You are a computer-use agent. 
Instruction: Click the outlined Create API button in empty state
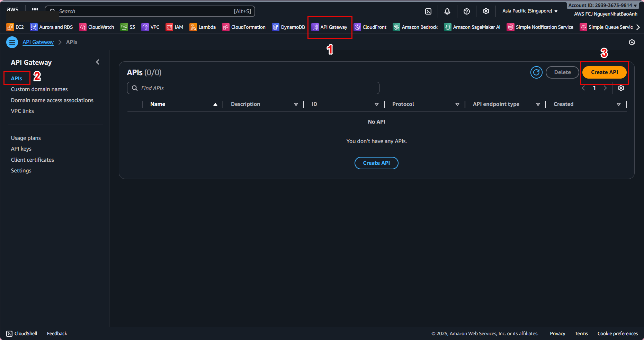[x=376, y=163]
